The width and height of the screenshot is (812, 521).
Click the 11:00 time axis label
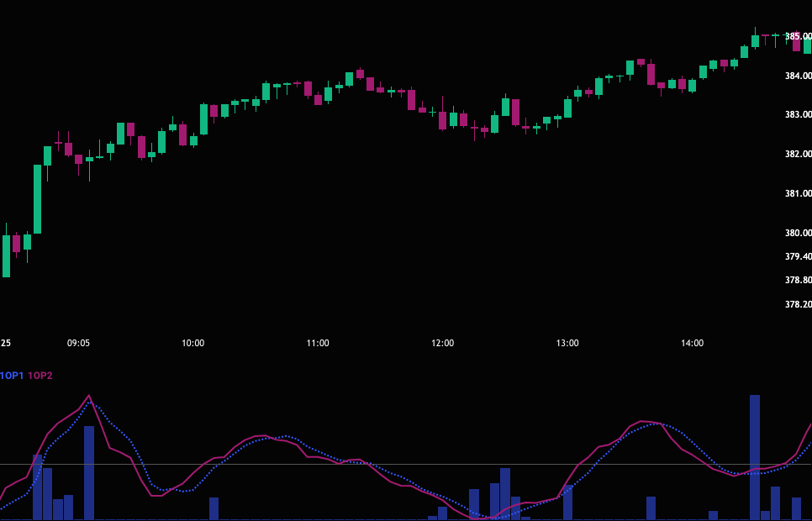tap(318, 343)
